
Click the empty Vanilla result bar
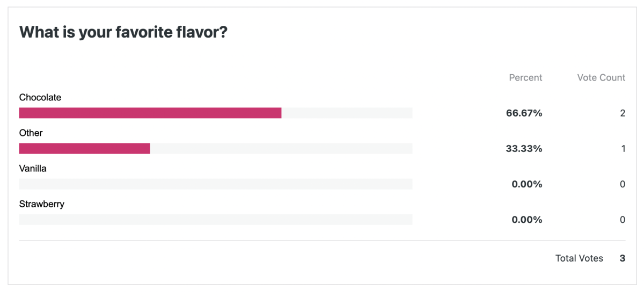pyautogui.click(x=215, y=184)
